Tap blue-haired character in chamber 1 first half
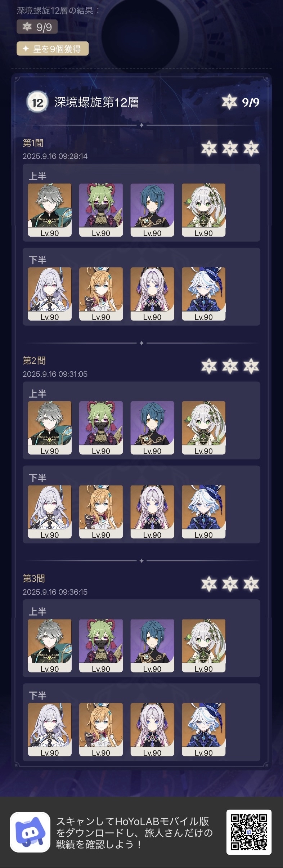Image resolution: width=283 pixels, height=868 pixels. click(x=152, y=210)
